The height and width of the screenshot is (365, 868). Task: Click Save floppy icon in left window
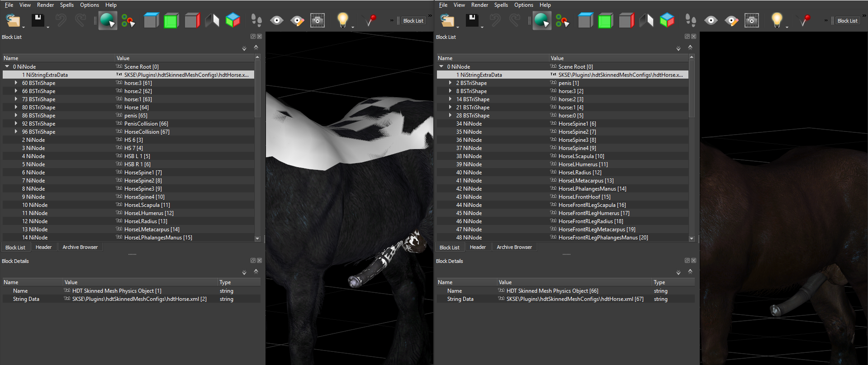[38, 20]
